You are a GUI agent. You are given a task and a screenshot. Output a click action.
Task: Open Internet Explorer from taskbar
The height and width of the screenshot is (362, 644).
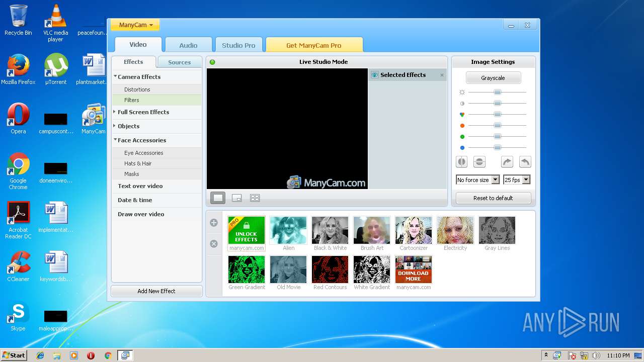(40, 355)
